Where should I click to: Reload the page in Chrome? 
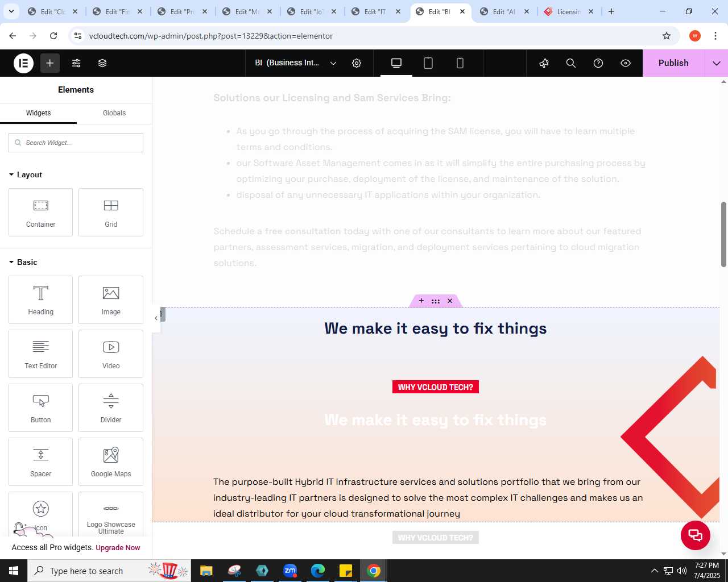(x=53, y=36)
